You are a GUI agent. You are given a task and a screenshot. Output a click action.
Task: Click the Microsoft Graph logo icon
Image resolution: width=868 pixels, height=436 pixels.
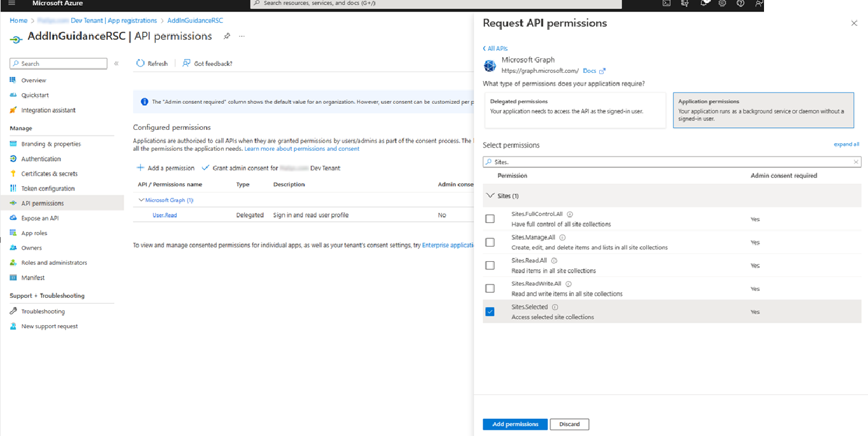[x=489, y=65]
